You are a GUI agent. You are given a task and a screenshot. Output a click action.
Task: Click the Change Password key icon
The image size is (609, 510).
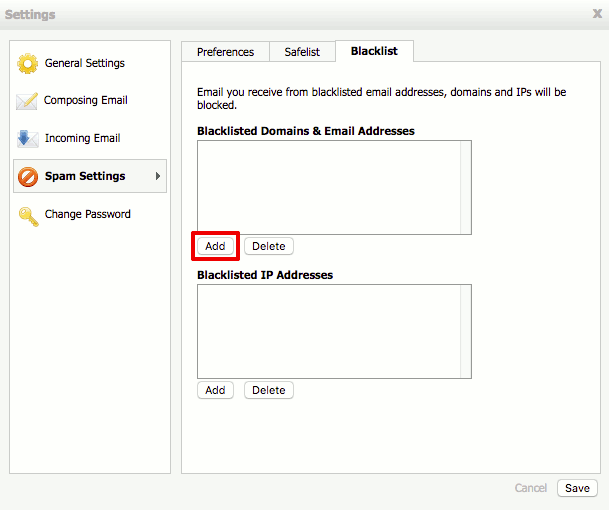(x=29, y=216)
